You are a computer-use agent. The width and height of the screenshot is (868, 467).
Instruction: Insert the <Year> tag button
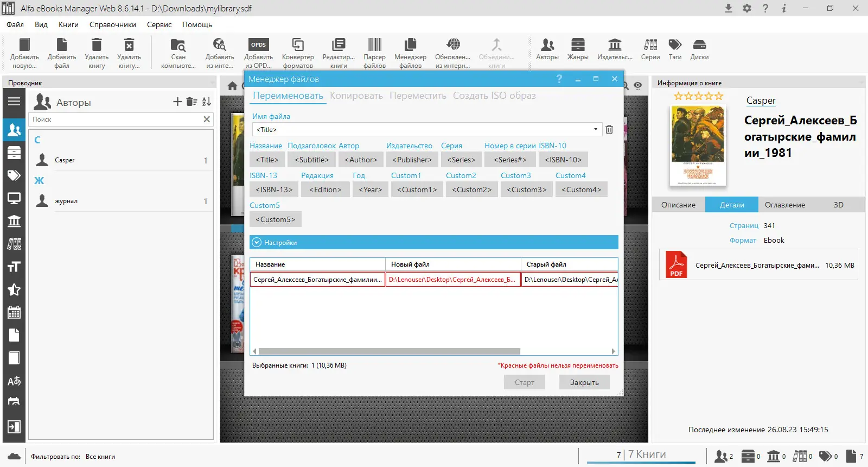tap(371, 190)
